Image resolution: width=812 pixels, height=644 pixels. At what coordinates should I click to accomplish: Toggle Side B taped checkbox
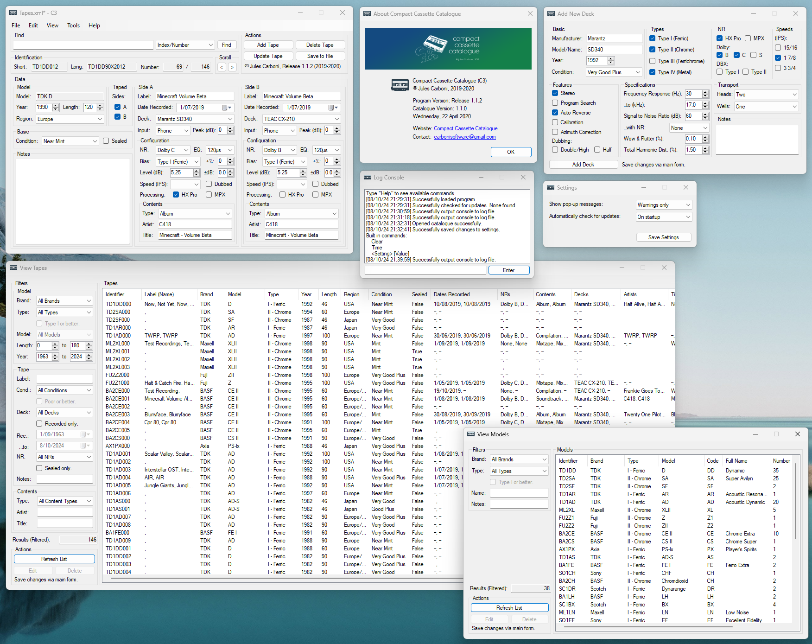click(x=118, y=117)
